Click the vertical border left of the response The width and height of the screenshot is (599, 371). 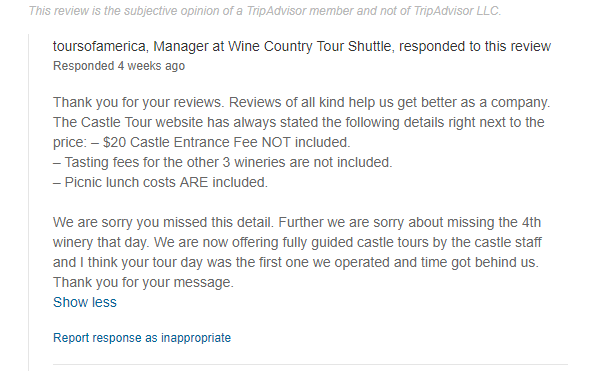tap(29, 203)
